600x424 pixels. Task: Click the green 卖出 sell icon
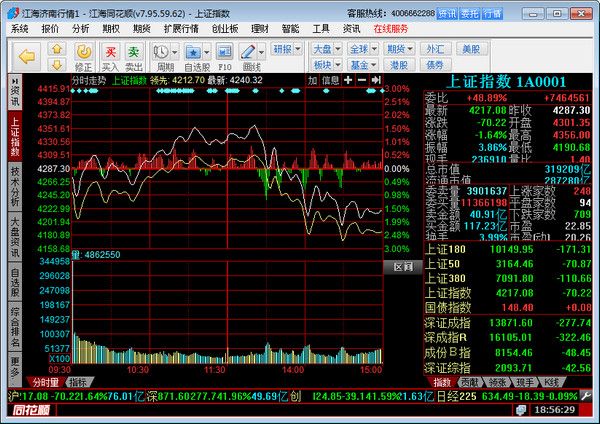pyautogui.click(x=134, y=52)
